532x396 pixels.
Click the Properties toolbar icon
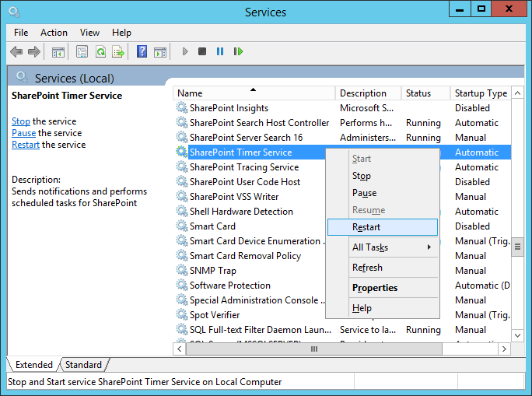(x=82, y=51)
